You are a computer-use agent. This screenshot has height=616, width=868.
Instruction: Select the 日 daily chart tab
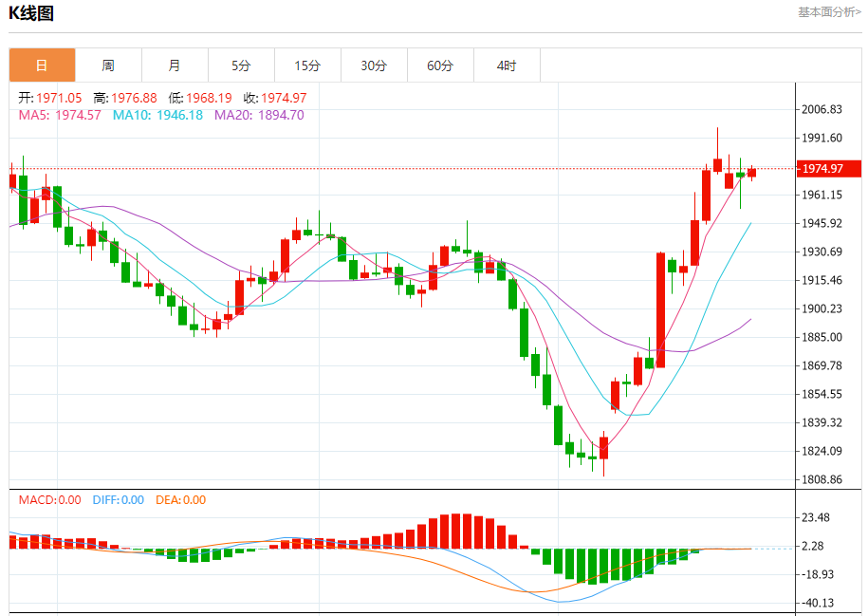(42, 65)
